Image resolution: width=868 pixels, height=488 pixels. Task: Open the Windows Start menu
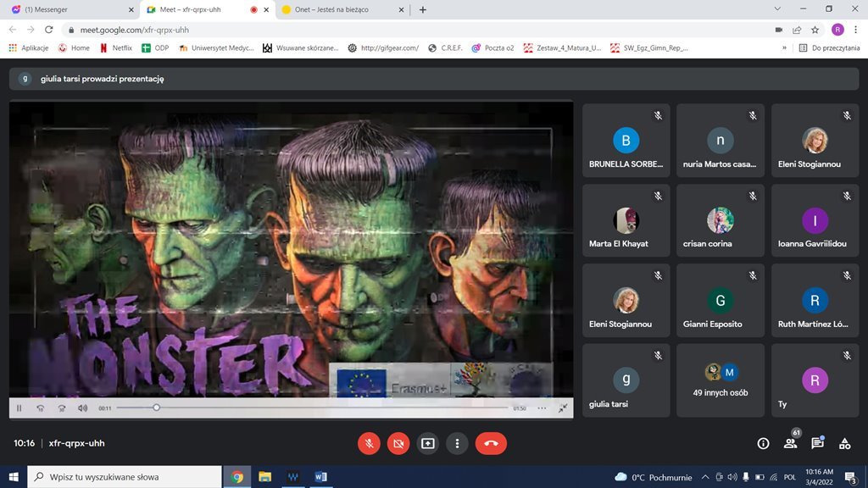pos(14,477)
